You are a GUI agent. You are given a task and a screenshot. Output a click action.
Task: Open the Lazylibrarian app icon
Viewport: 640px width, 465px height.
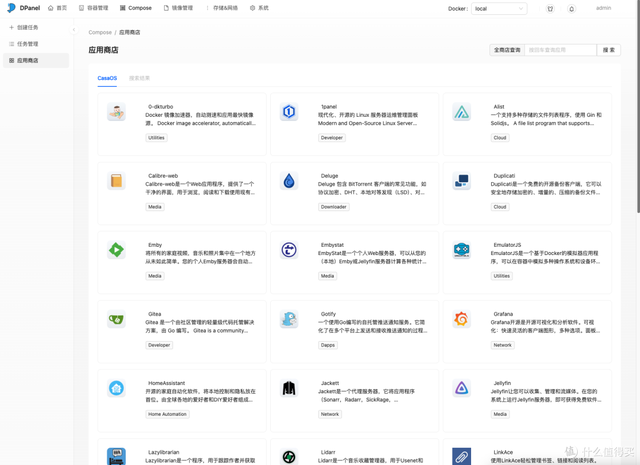tap(116, 456)
